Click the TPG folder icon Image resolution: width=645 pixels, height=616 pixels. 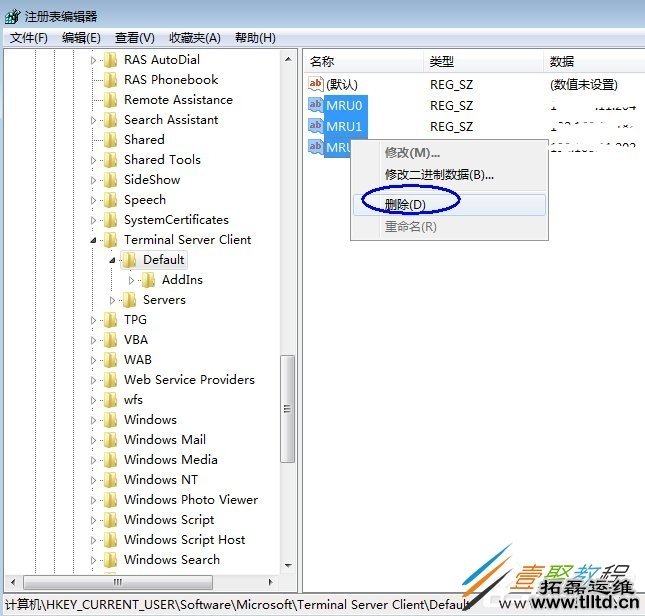pyautogui.click(x=110, y=320)
